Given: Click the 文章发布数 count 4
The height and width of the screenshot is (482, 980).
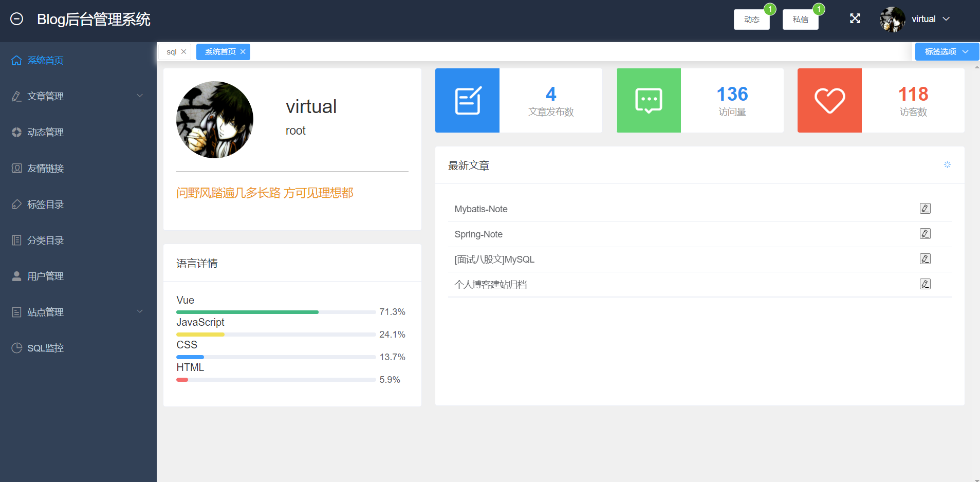Looking at the screenshot, I should [551, 94].
